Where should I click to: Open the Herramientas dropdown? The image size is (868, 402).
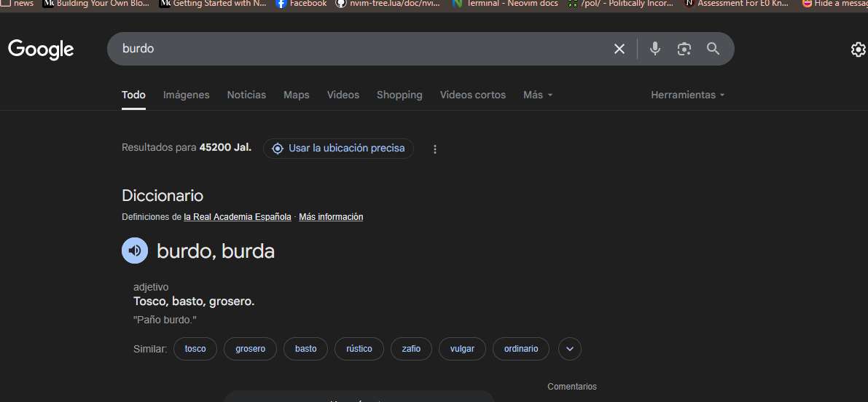click(687, 95)
